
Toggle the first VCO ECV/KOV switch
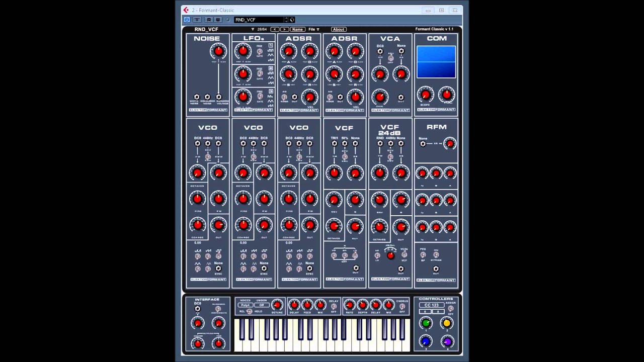point(208,157)
